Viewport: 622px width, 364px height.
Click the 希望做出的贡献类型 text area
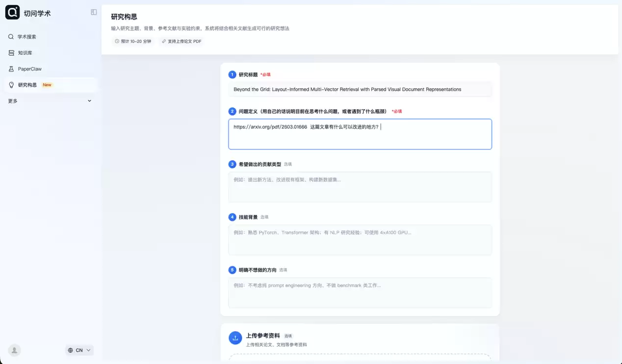point(360,187)
